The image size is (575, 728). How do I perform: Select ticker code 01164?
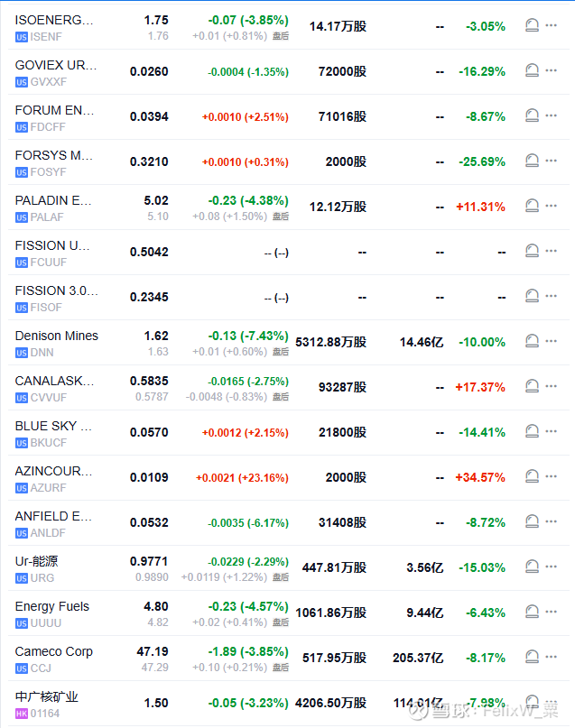click(45, 714)
